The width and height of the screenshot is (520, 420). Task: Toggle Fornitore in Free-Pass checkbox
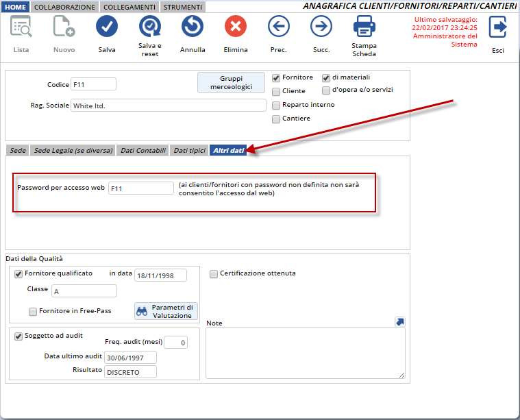33,312
